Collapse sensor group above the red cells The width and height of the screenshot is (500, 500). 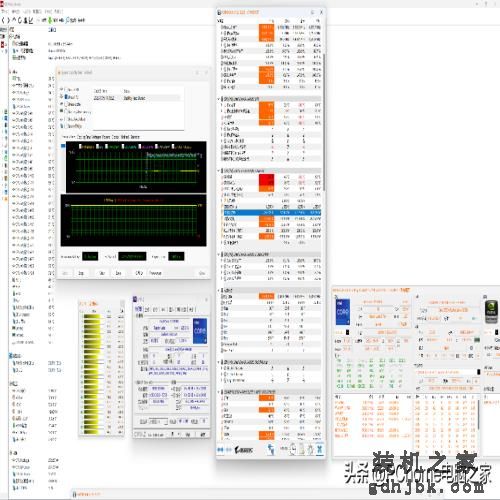click(219, 171)
